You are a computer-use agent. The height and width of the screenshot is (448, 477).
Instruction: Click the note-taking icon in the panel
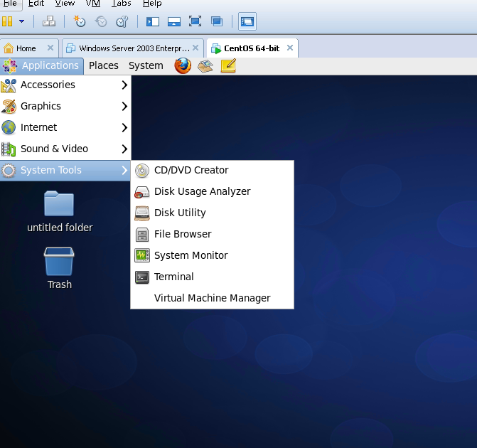(228, 65)
